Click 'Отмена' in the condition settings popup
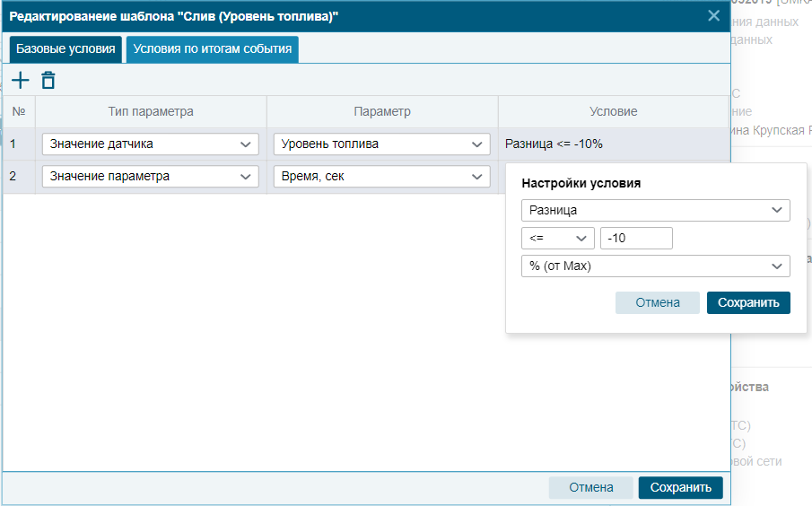Screen dimensions: 812x506 [657, 302]
